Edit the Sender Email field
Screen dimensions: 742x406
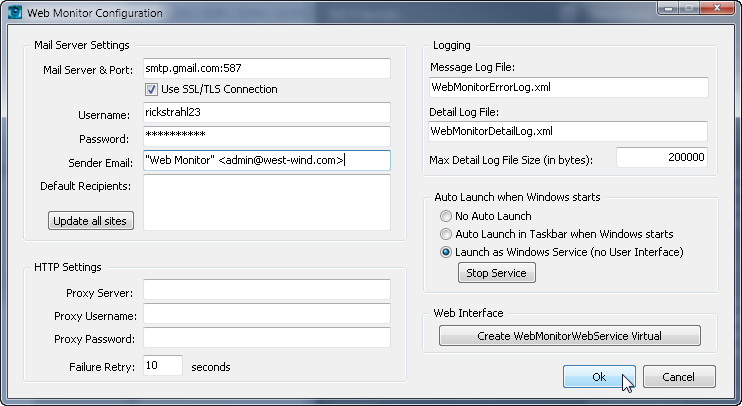266,160
